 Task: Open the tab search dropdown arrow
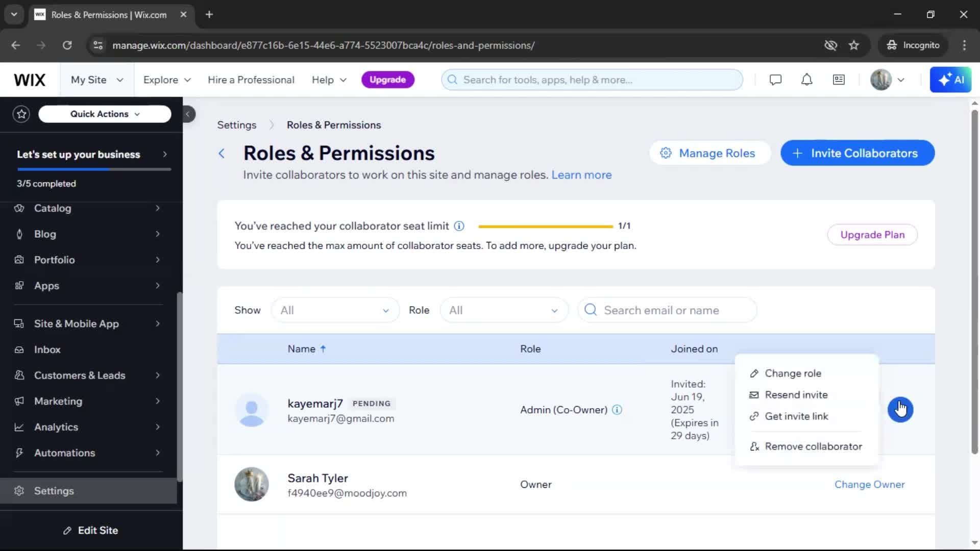(x=14, y=15)
